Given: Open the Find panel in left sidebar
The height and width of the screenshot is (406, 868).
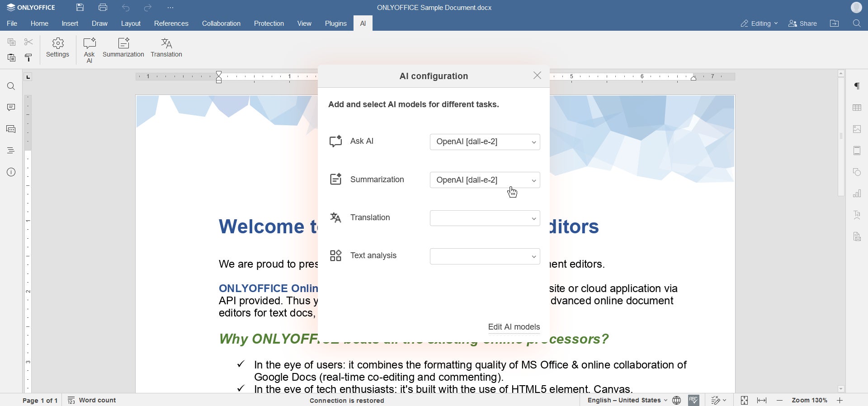Looking at the screenshot, I should [x=11, y=86].
